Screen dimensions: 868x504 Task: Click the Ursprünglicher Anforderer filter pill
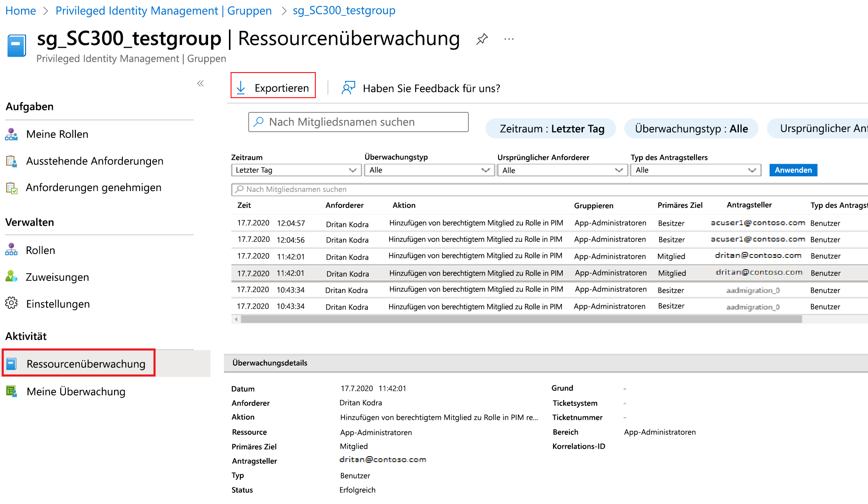(818, 128)
